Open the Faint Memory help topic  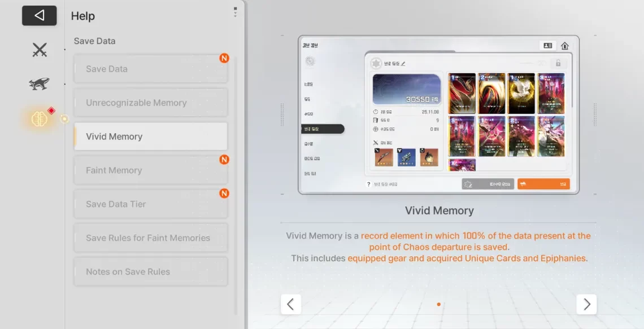coord(150,170)
